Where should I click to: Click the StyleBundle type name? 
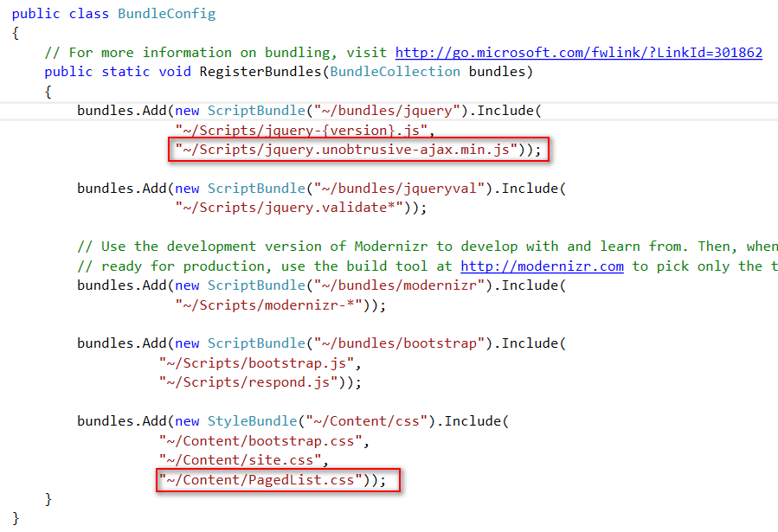click(x=252, y=421)
